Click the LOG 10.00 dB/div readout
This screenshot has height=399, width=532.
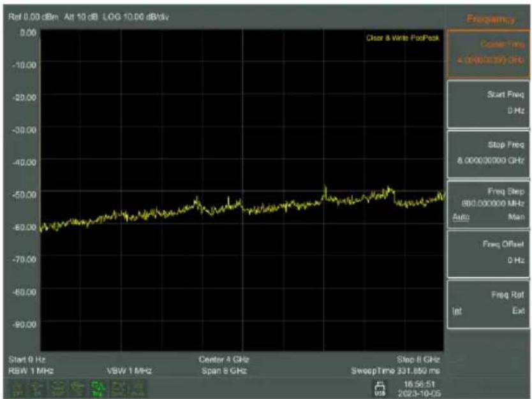point(136,17)
